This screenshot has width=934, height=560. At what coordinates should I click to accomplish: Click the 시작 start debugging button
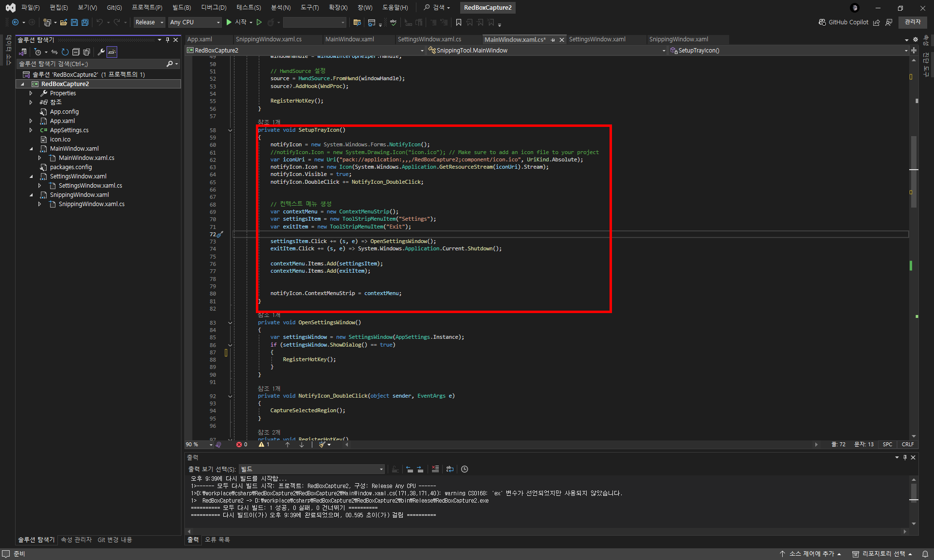pos(237,22)
